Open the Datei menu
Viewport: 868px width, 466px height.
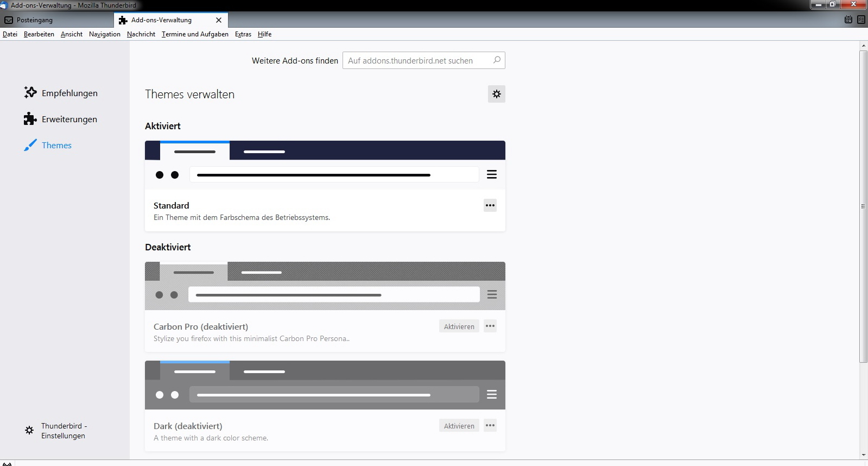click(10, 34)
